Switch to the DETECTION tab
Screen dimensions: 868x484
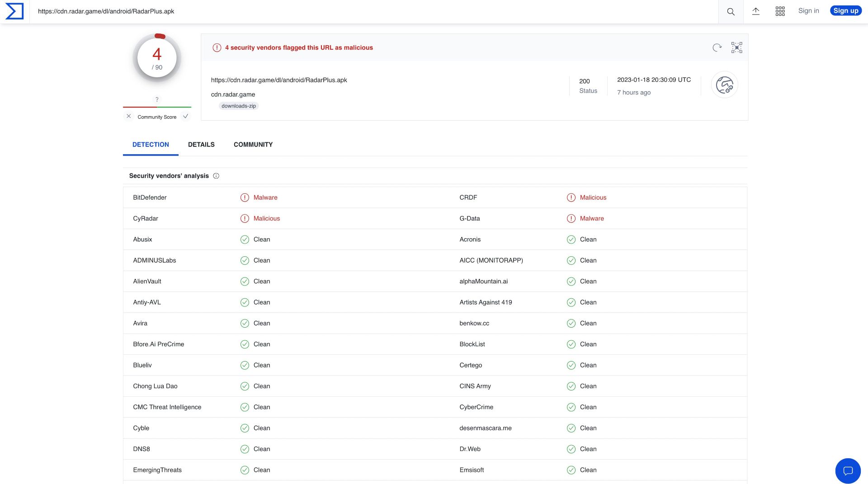pos(151,145)
